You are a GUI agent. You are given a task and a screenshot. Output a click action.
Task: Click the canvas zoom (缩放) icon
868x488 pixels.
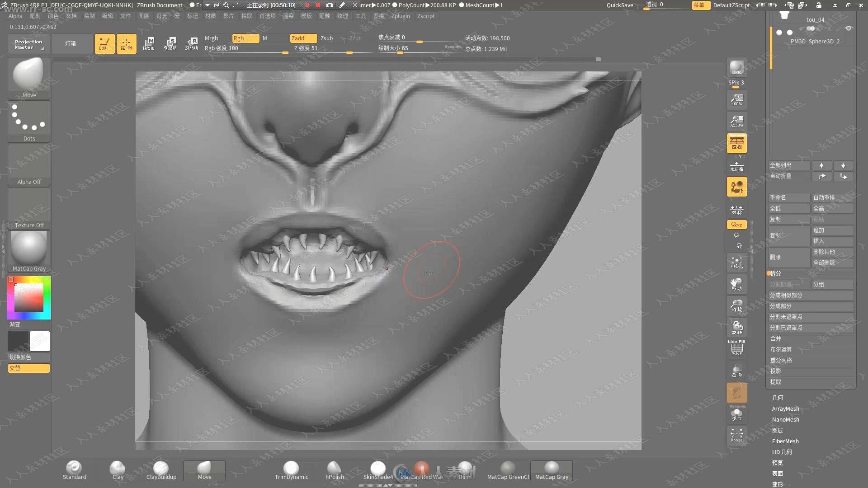[x=736, y=306]
